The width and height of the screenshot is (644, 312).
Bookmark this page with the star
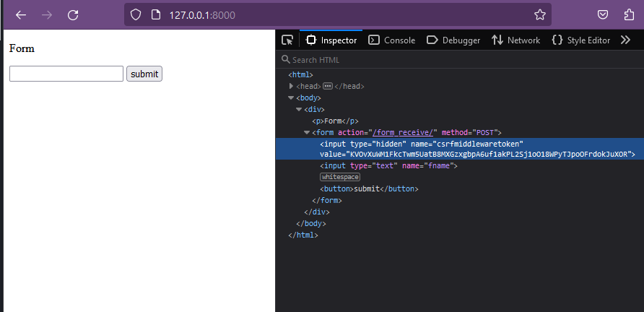539,14
